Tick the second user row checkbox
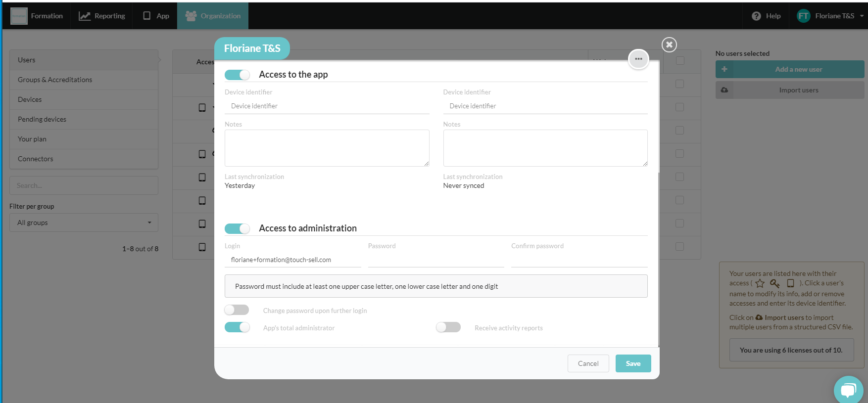The height and width of the screenshot is (403, 868). [680, 107]
